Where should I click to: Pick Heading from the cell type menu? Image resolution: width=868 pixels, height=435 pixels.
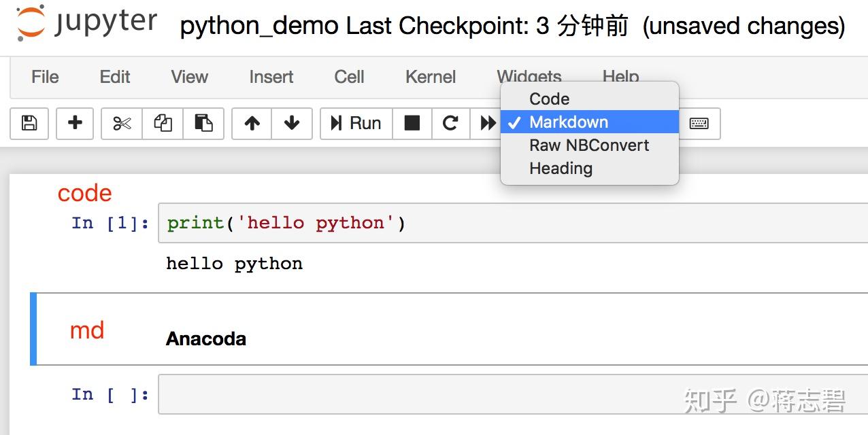(561, 168)
